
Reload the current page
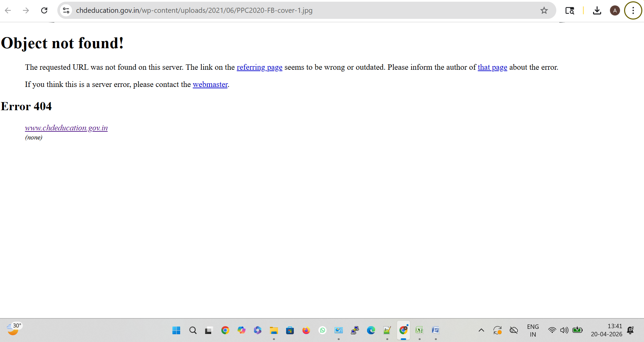tap(44, 10)
